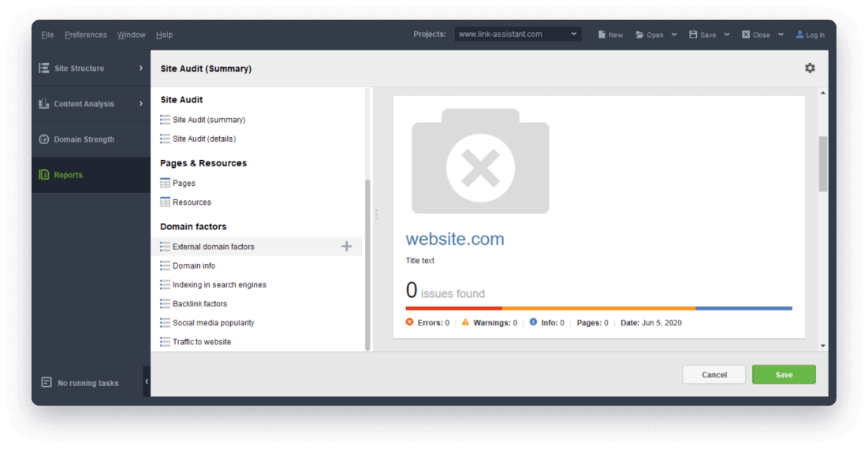868x449 pixels.
Task: Click the orange segment of issues bar
Action: 599,308
